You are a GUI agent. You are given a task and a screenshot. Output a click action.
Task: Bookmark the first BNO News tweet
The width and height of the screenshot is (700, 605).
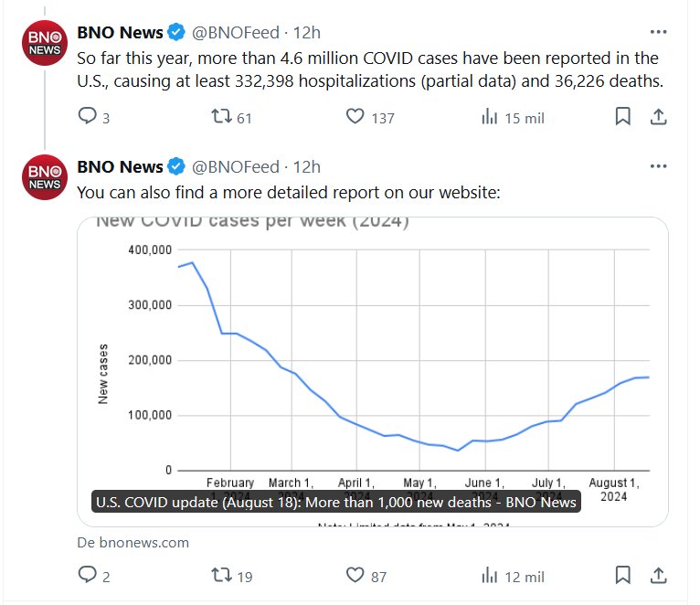(622, 117)
